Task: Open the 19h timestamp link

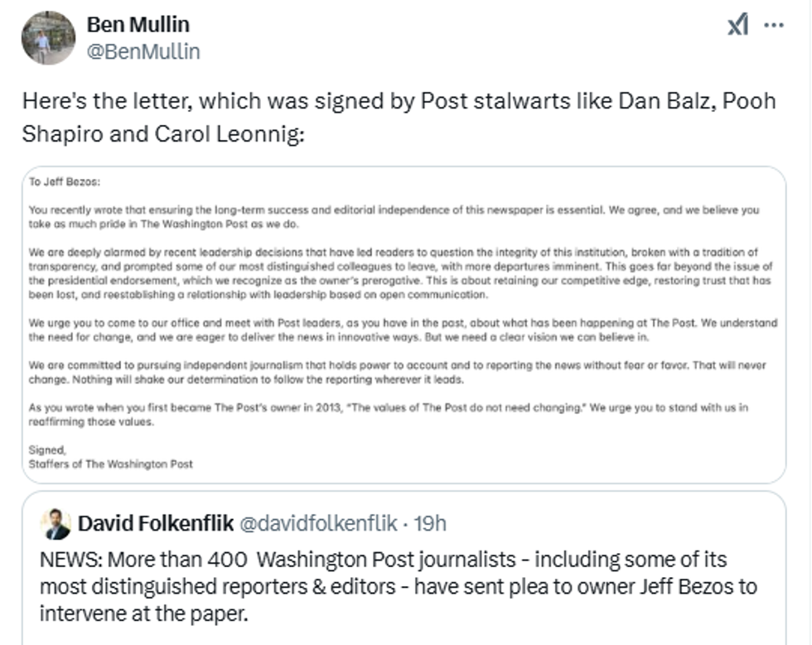Action: point(428,523)
